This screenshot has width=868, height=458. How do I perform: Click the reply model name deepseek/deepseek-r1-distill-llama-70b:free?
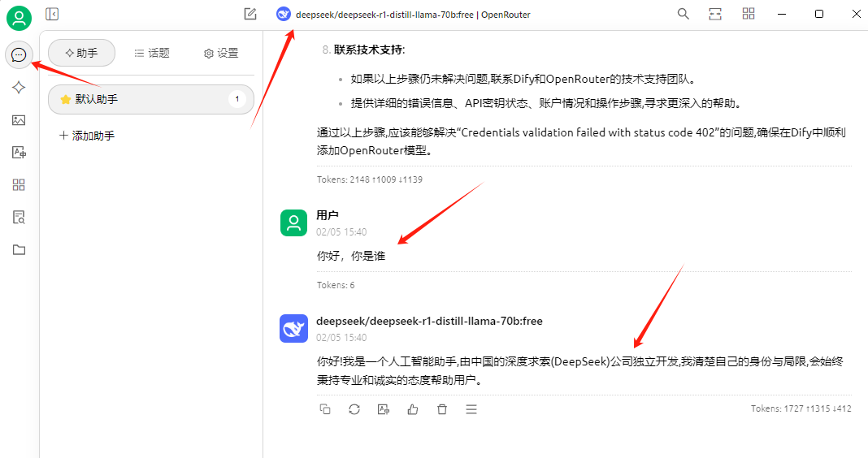tap(429, 321)
